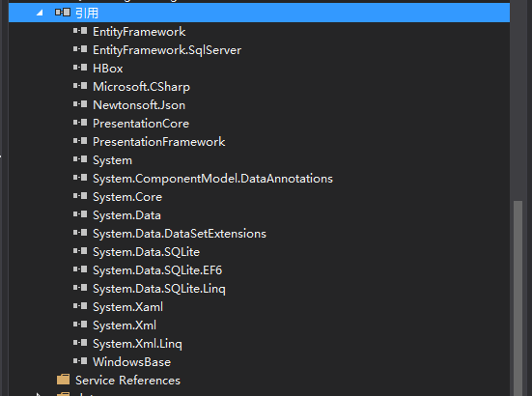The image size is (532, 396).
Task: Select System.Data.SQLite.Linq reference
Action: coord(159,289)
